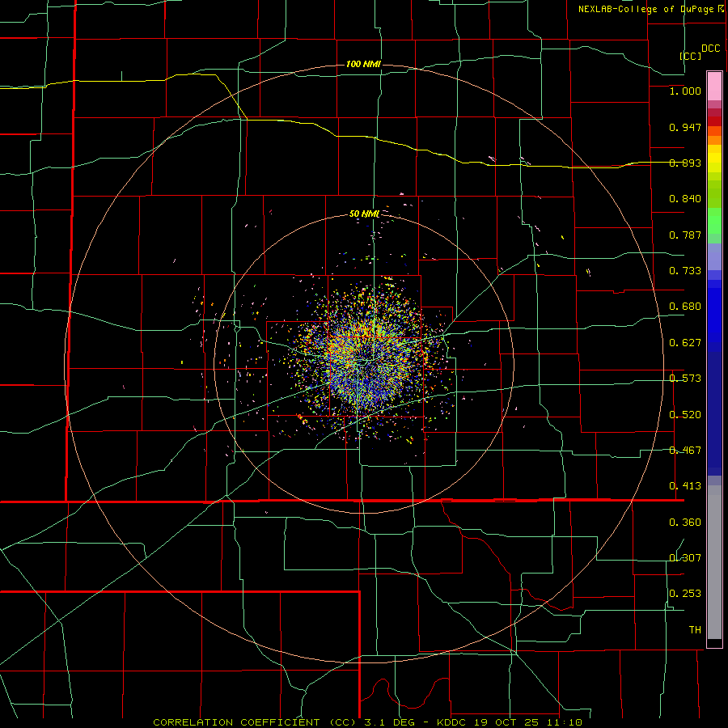Click the 0.840 color scale value
The image size is (728, 728).
tap(685, 199)
